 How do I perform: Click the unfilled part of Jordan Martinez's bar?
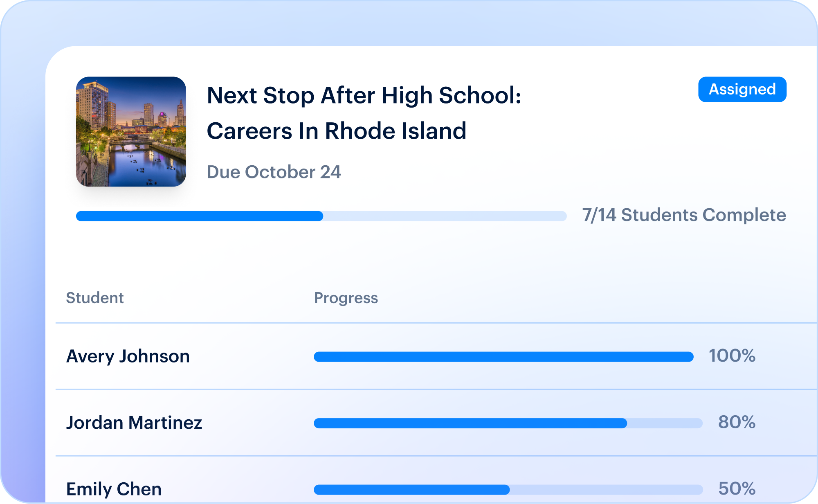[665, 423]
